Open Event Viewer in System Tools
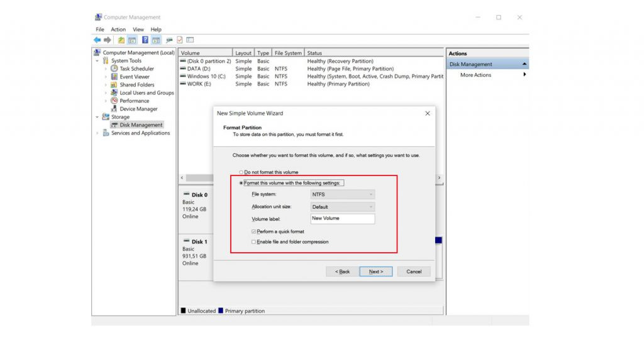The width and height of the screenshot is (644, 337). pyautogui.click(x=135, y=77)
